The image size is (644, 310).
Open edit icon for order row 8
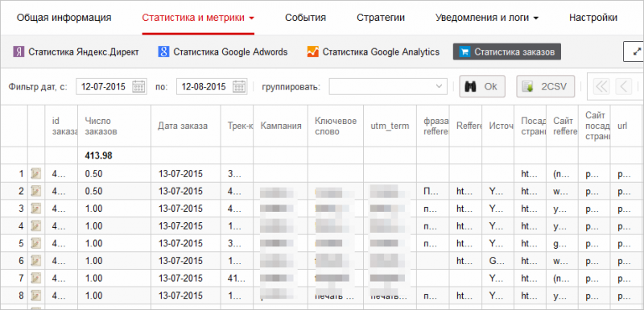pyautogui.click(x=36, y=296)
